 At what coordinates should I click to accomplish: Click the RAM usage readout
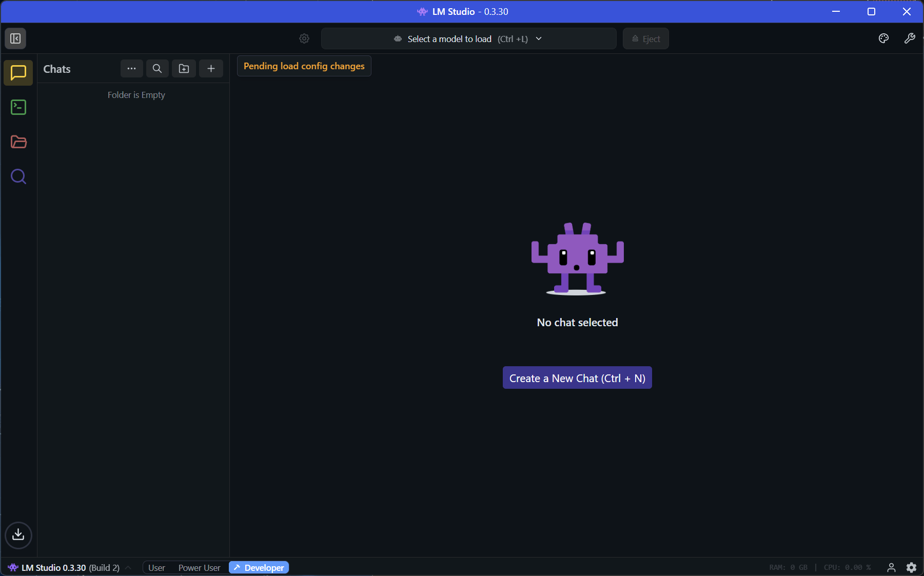(x=788, y=567)
